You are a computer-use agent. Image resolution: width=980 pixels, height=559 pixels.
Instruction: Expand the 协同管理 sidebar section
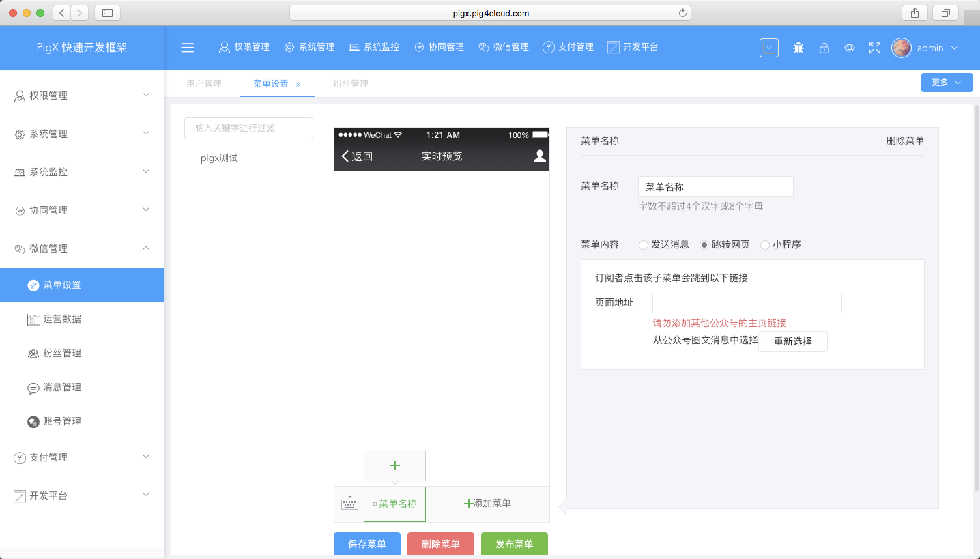click(x=82, y=210)
